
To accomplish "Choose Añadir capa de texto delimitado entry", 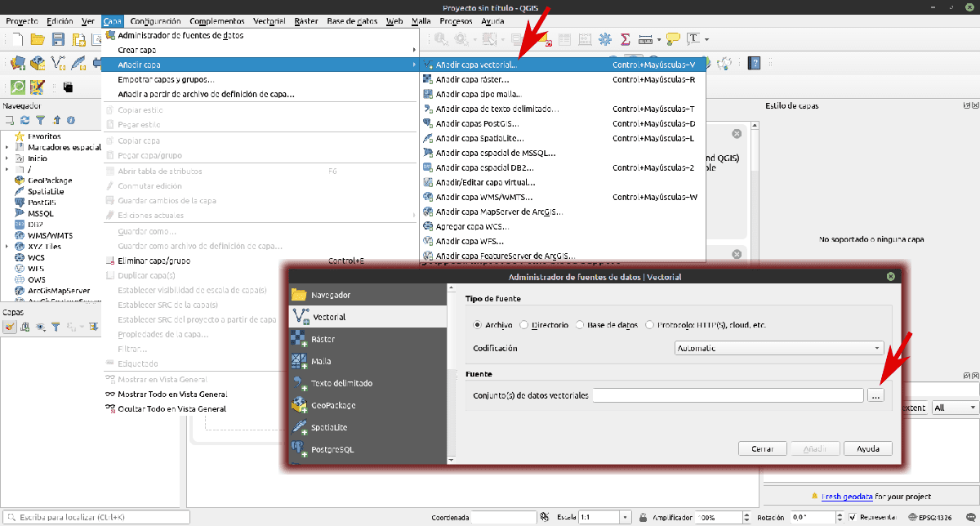I will [x=563, y=109].
